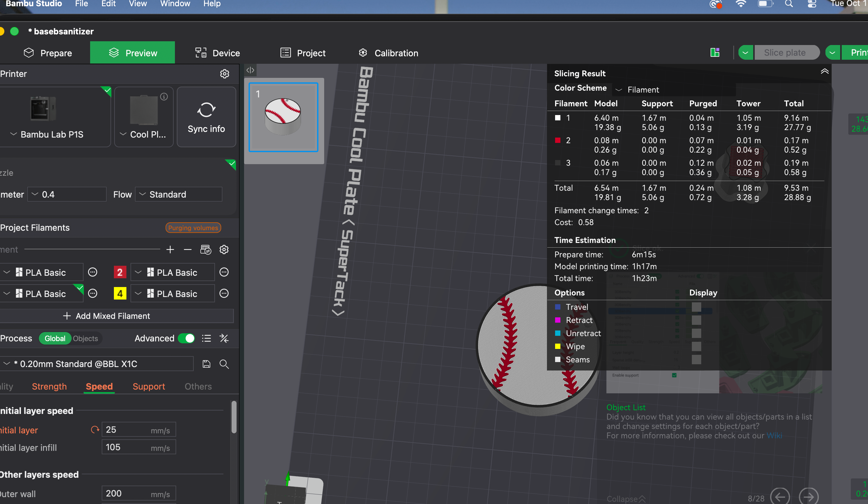The image size is (868, 504).
Task: Open printer settings gear icon
Action: click(225, 74)
